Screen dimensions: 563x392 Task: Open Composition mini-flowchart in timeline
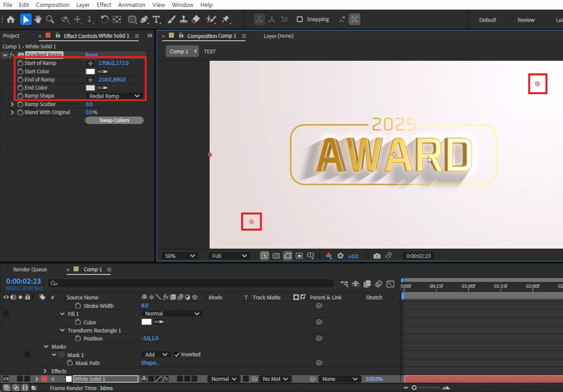344,284
